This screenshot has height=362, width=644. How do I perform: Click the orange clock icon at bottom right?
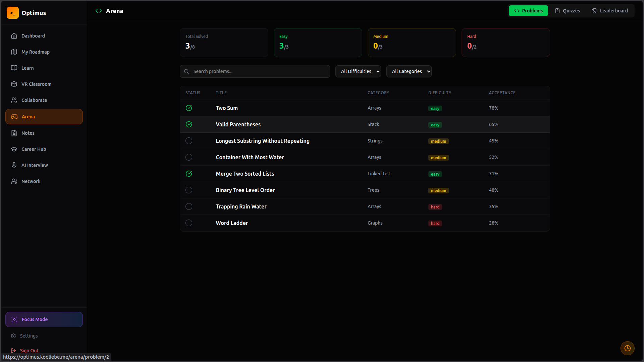coord(627,348)
